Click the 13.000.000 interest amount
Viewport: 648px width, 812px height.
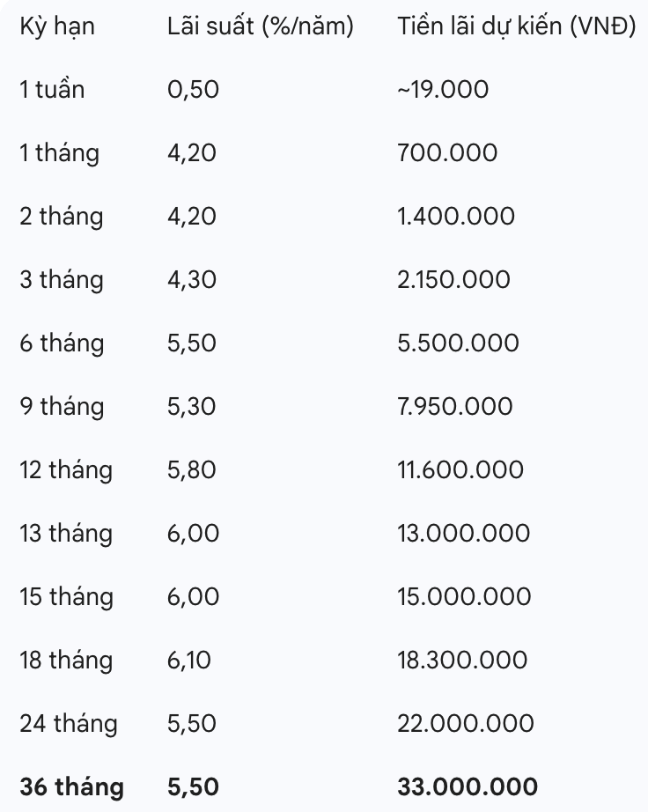[x=464, y=534]
